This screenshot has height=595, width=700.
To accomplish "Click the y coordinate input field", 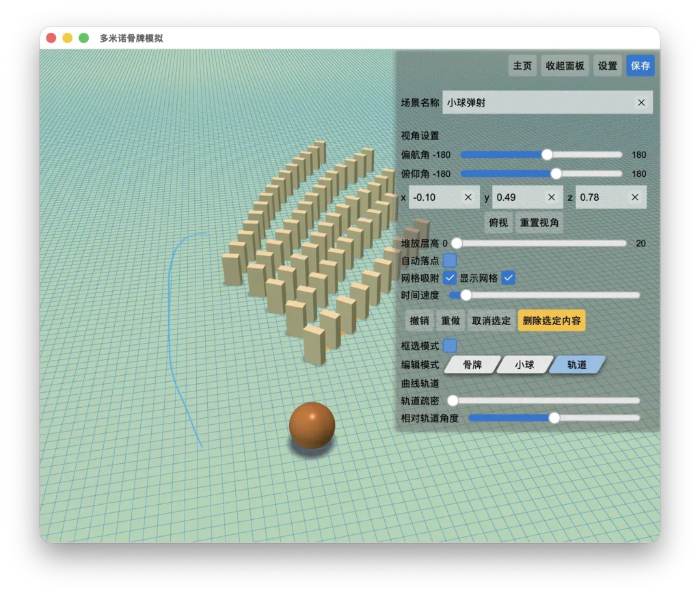I will pos(528,197).
